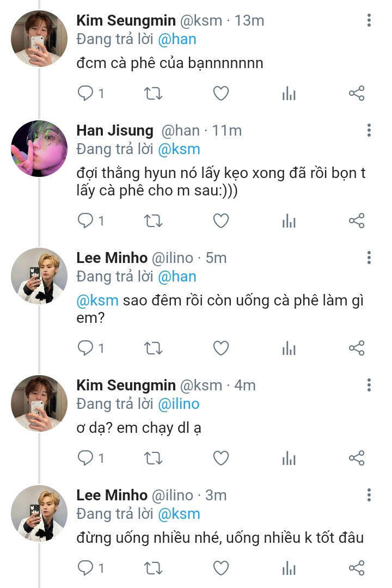Image resolution: width=392 pixels, height=588 pixels.
Task: Open Han Jisung's profile picture
Action: coord(39,149)
